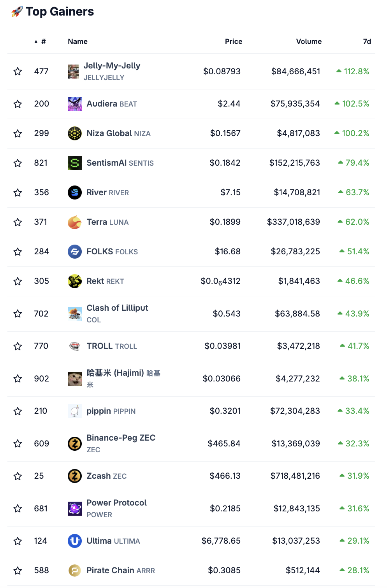Star Pirate Chain for watchlist
This screenshot has height=588, width=387.
pyautogui.click(x=18, y=570)
